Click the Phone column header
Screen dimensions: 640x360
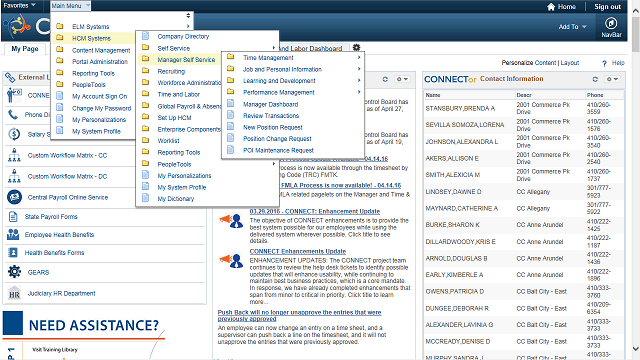595,95
